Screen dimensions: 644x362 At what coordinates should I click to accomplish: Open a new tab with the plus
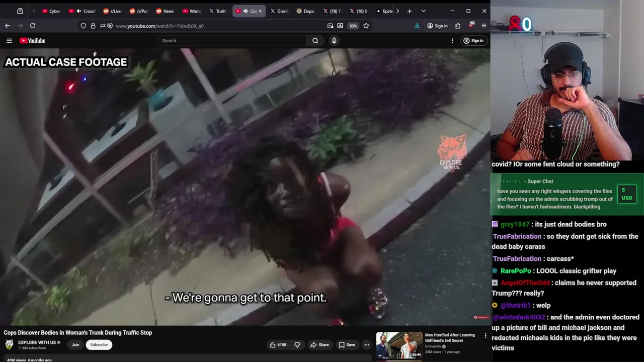[410, 11]
